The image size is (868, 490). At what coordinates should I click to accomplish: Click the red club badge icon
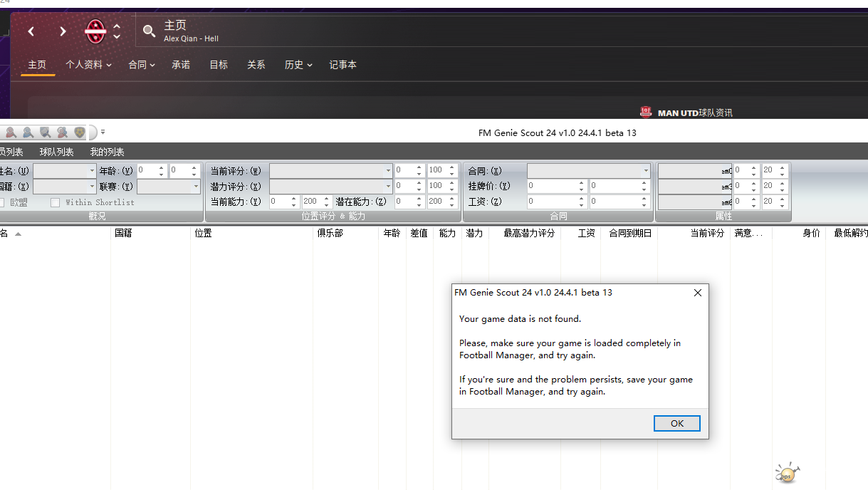pyautogui.click(x=95, y=31)
